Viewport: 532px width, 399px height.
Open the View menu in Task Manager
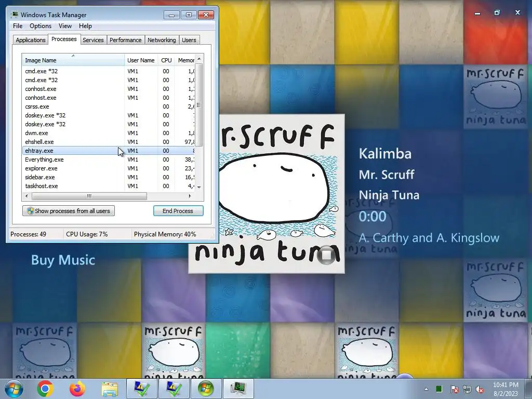(x=65, y=26)
